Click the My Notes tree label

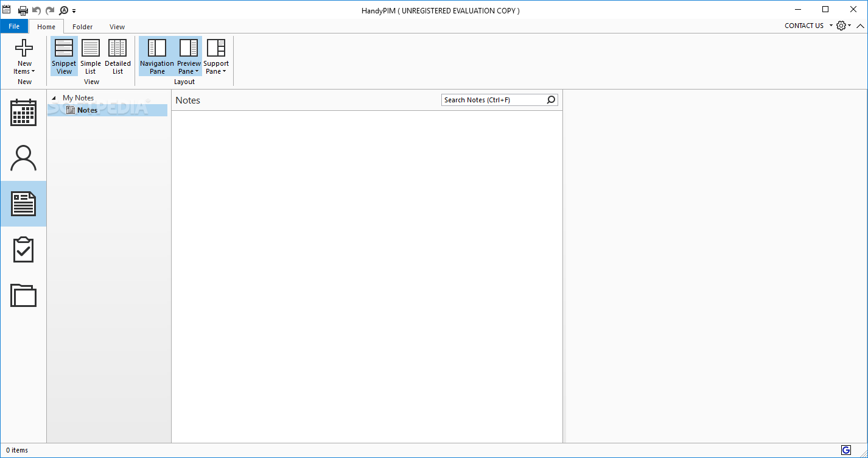pyautogui.click(x=79, y=98)
